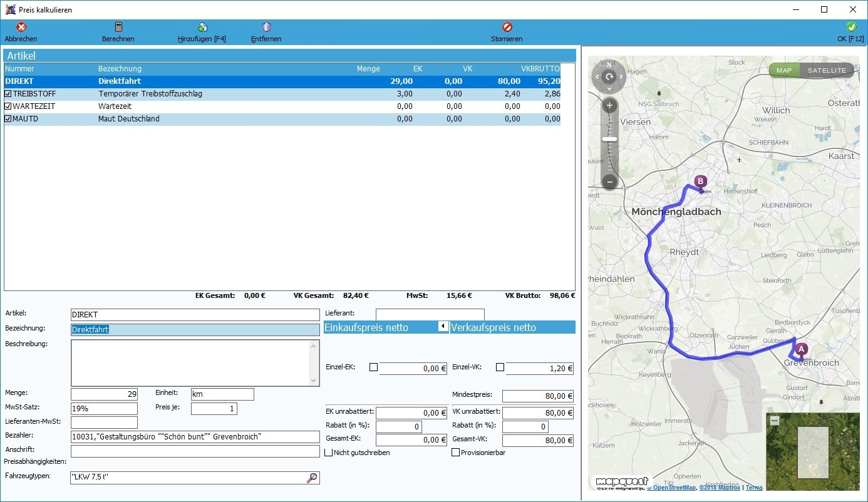Focus the Lieferanten-MwSt field
868x502 pixels.
(104, 423)
